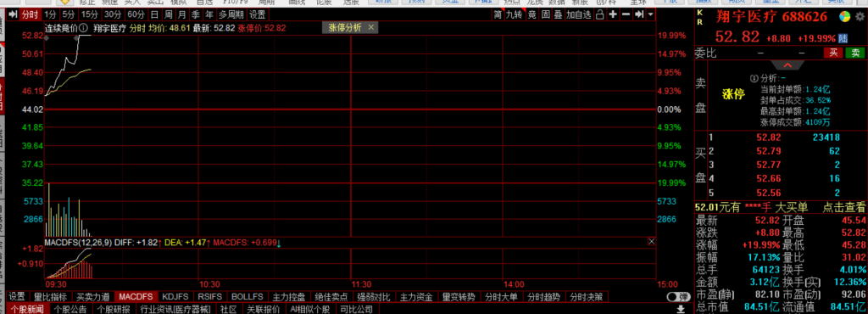
Task: Toggle the 叠 overlay mode button
Action: (558, 14)
